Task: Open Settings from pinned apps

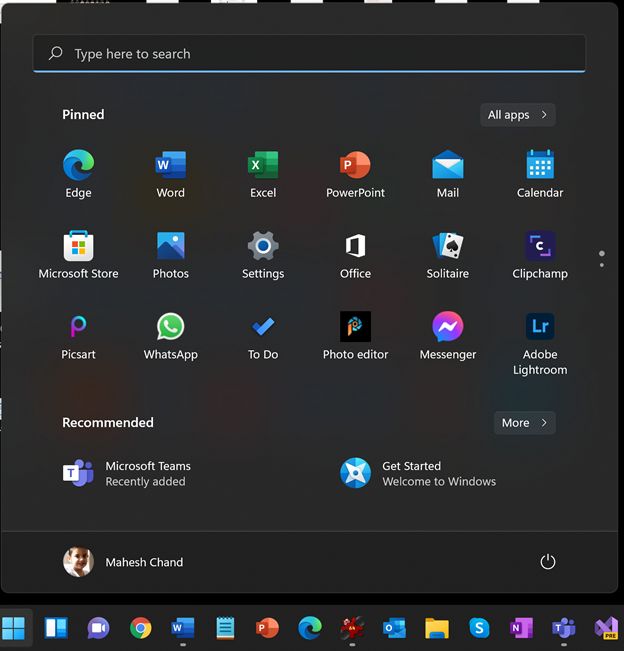Action: [x=263, y=255]
